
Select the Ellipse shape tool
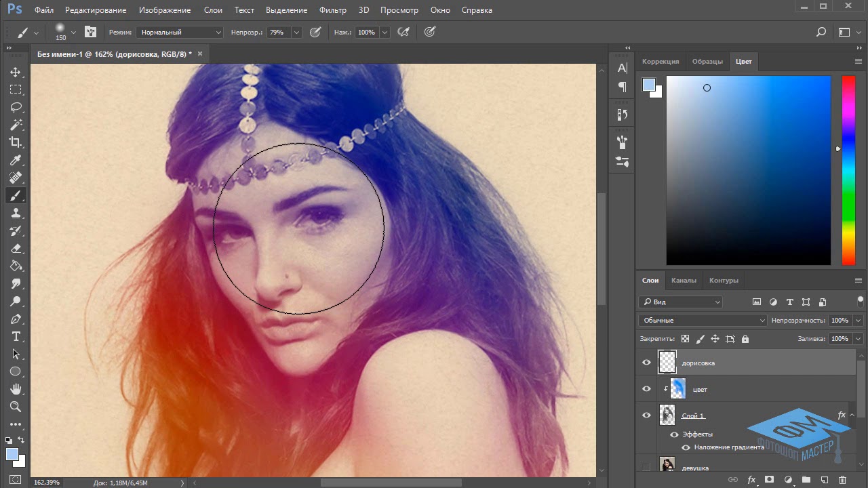(16, 371)
